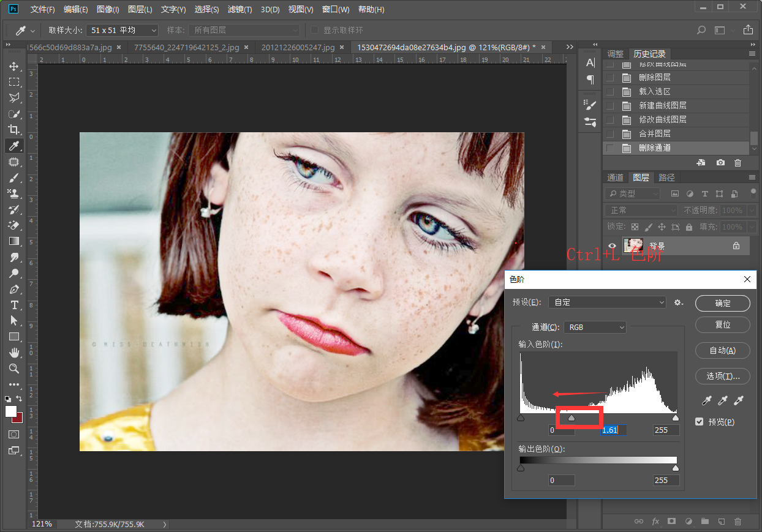The height and width of the screenshot is (532, 762).
Task: Select the Crop tool
Action: 14,129
